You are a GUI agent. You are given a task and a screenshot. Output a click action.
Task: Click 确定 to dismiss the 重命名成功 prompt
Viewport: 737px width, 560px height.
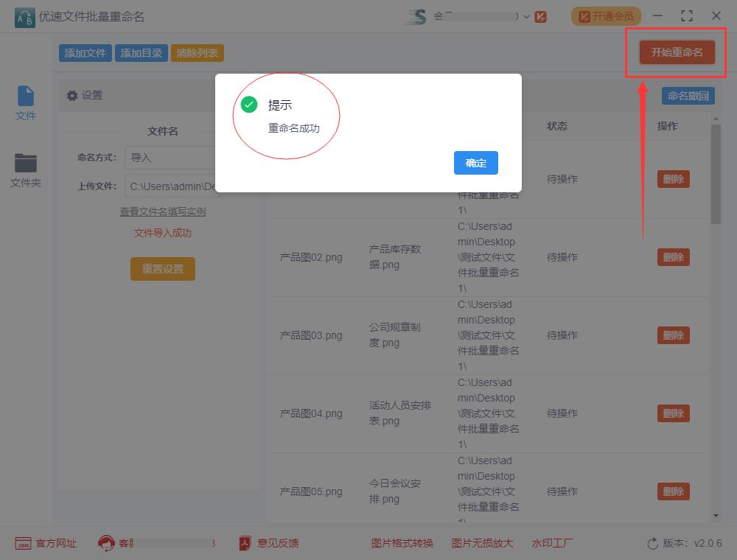(475, 164)
